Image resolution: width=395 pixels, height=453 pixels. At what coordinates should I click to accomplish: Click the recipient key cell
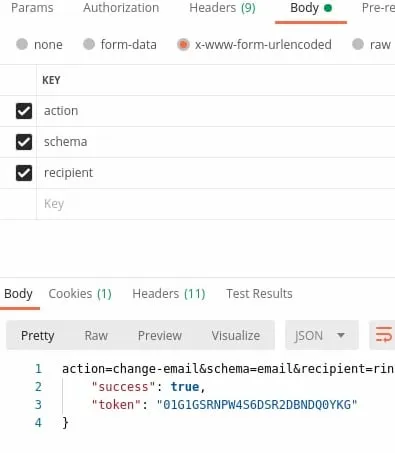216,173
